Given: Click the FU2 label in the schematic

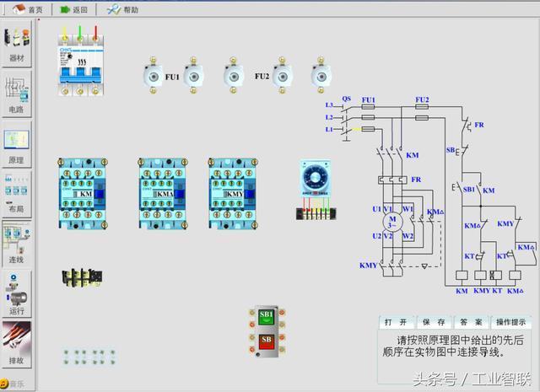Looking at the screenshot, I should [x=422, y=99].
